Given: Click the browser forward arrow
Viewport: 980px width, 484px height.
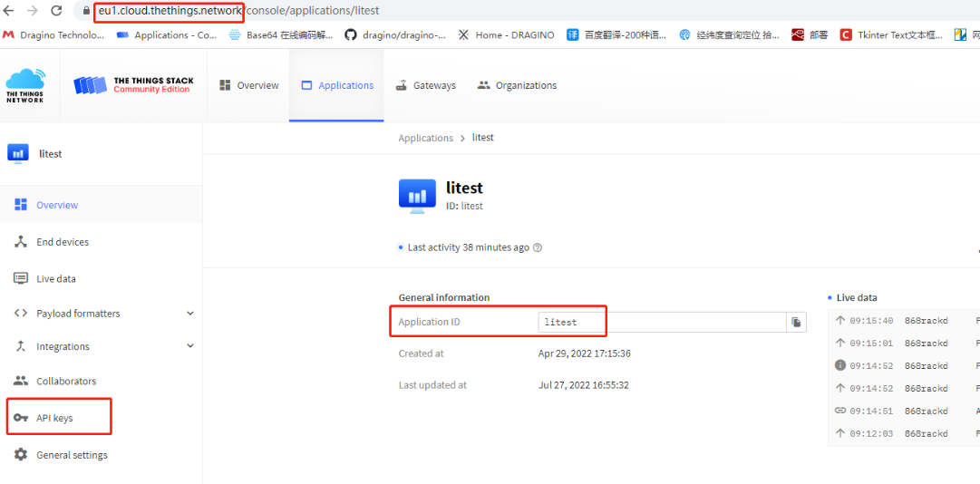Looking at the screenshot, I should click(x=33, y=11).
